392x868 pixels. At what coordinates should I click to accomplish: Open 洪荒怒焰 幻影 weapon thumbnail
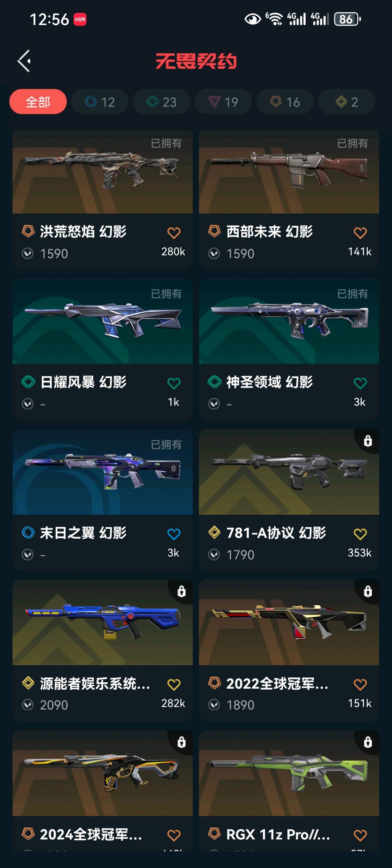(102, 172)
